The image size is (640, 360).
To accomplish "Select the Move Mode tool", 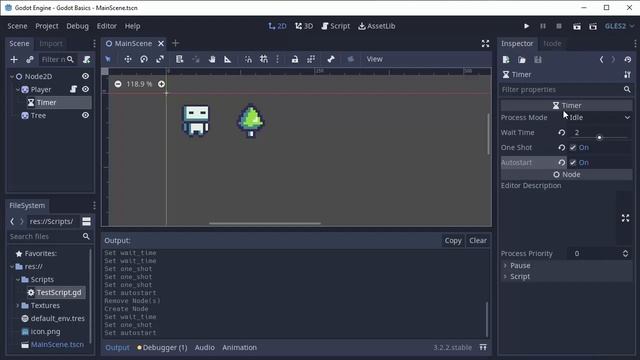I will [x=128, y=59].
